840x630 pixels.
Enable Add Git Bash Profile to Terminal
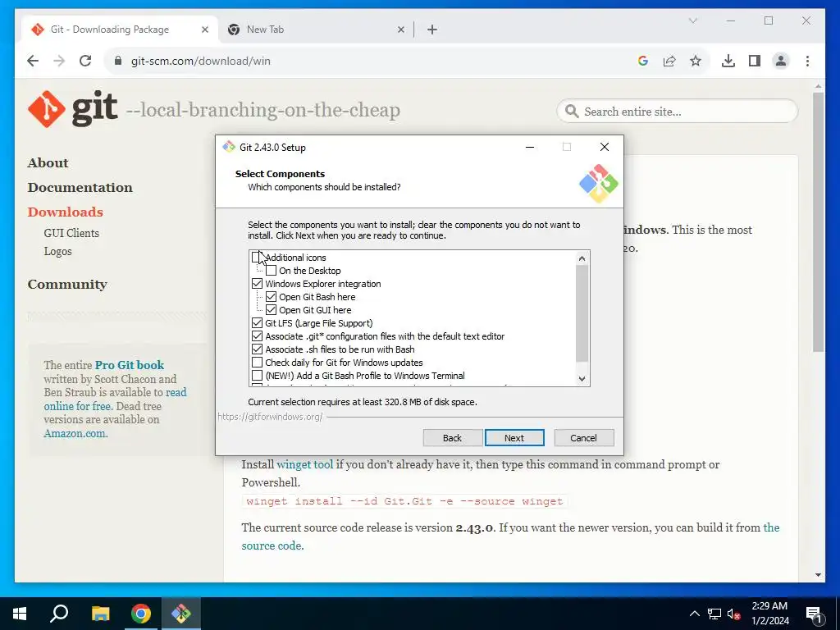[257, 376]
